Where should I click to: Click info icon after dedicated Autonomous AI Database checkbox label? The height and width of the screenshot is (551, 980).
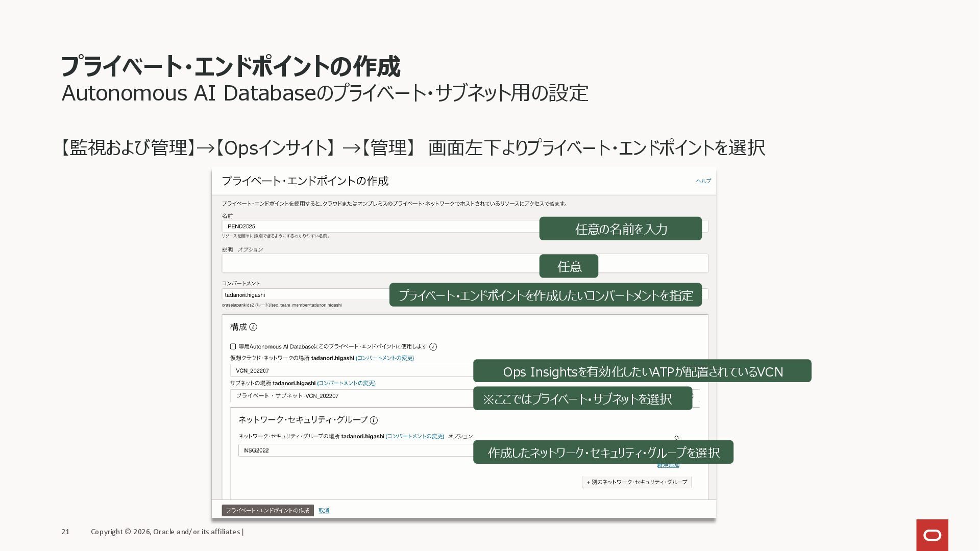click(x=433, y=347)
